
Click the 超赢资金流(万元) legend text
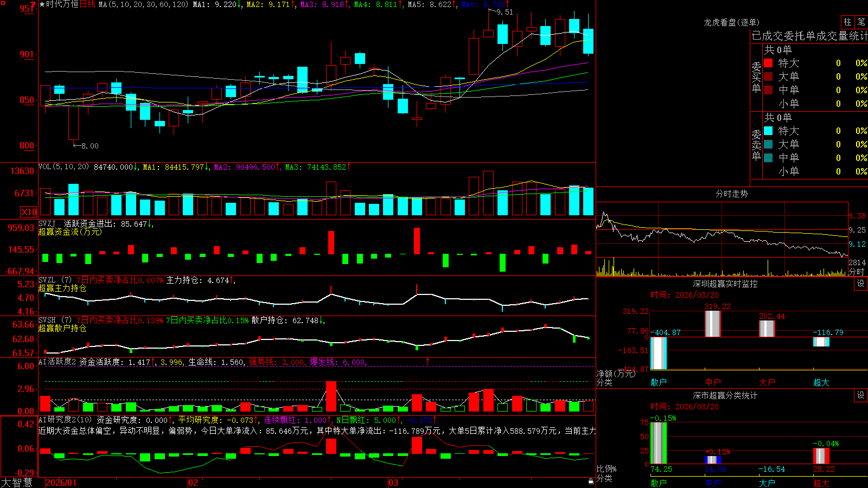click(70, 232)
